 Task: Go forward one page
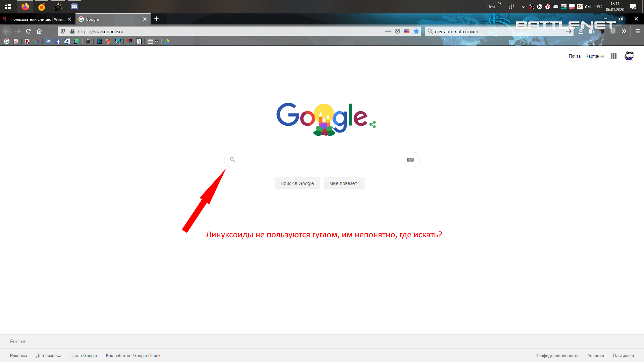point(18,31)
